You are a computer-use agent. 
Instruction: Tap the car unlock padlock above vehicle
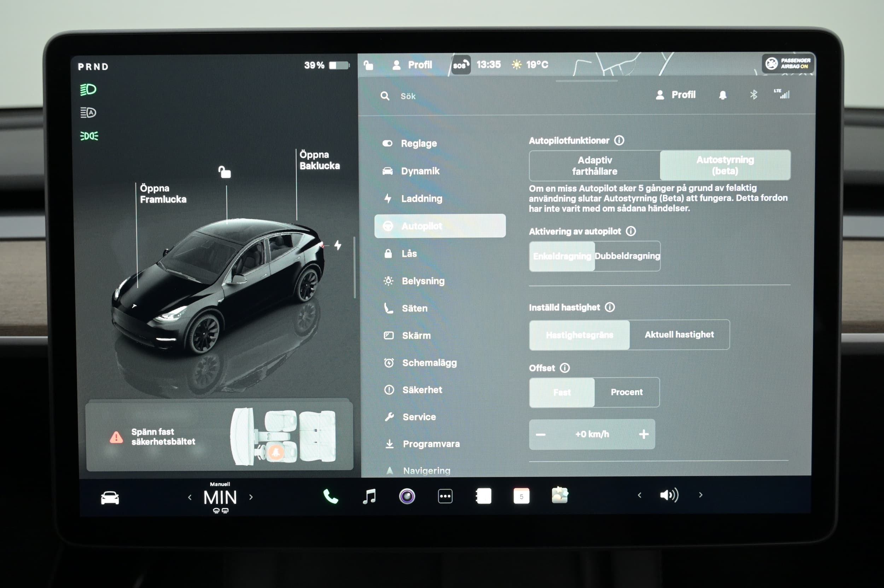(x=225, y=172)
